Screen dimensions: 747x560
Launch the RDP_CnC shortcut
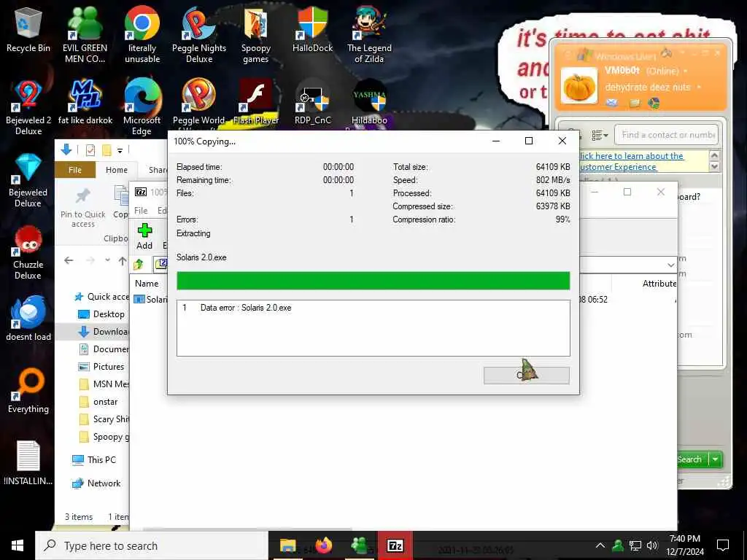point(312,102)
